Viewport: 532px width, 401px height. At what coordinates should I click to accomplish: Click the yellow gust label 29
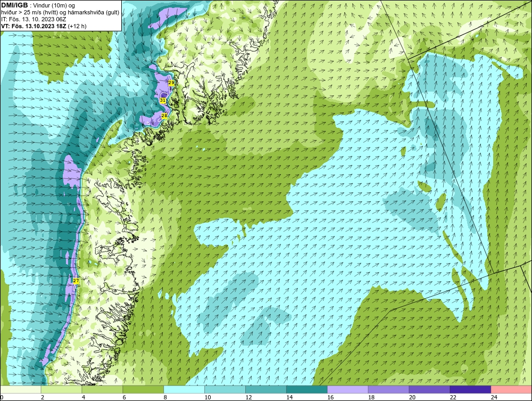coord(171,83)
